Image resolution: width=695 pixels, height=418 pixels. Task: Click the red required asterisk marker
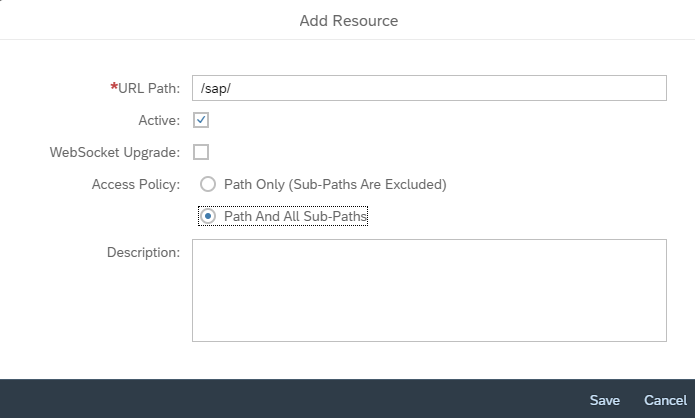(114, 86)
